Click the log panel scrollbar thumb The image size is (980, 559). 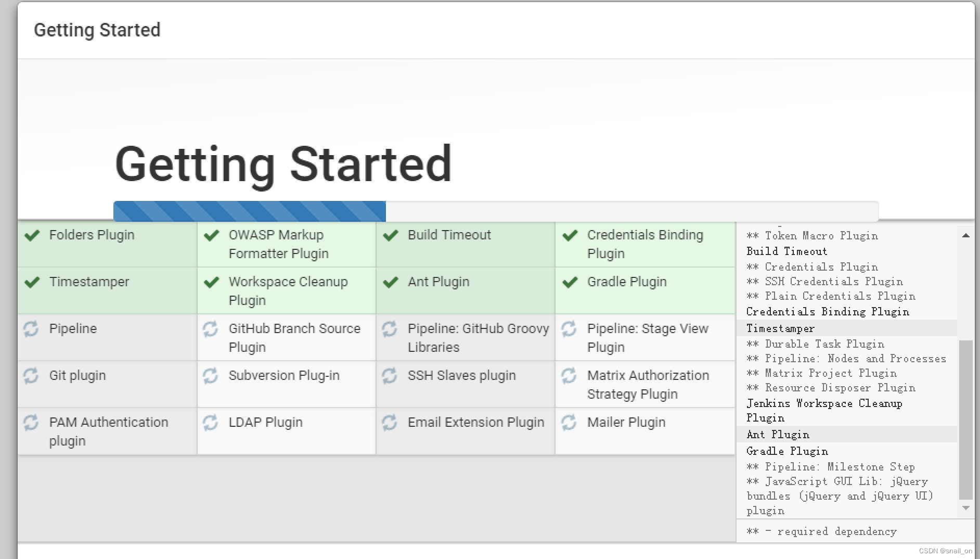(x=966, y=420)
